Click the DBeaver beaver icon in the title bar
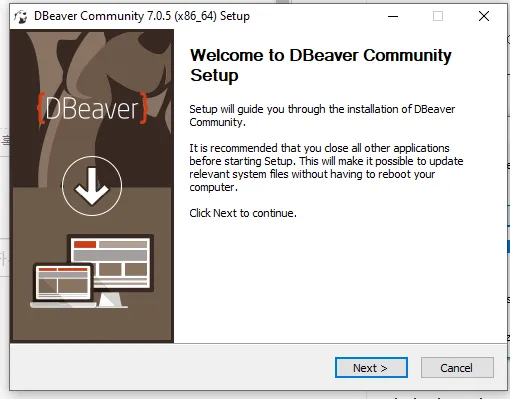Screen dimensions: 510x399 [21, 16]
